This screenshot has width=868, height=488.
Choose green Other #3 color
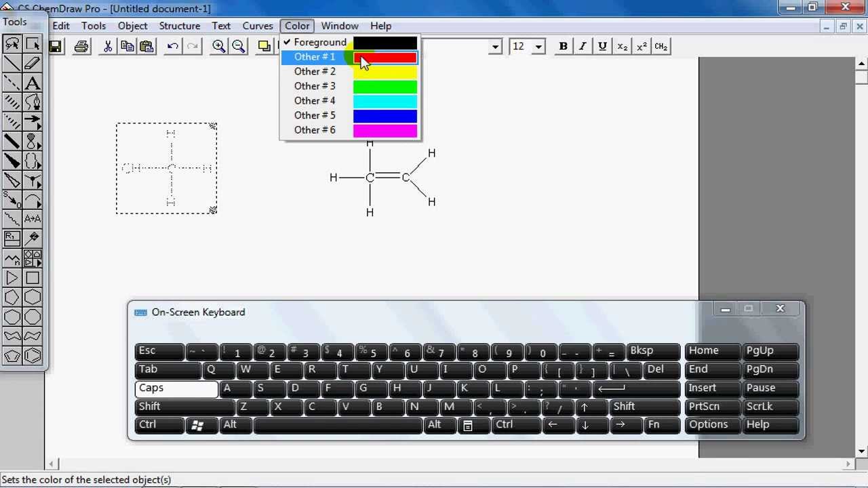[x=350, y=86]
